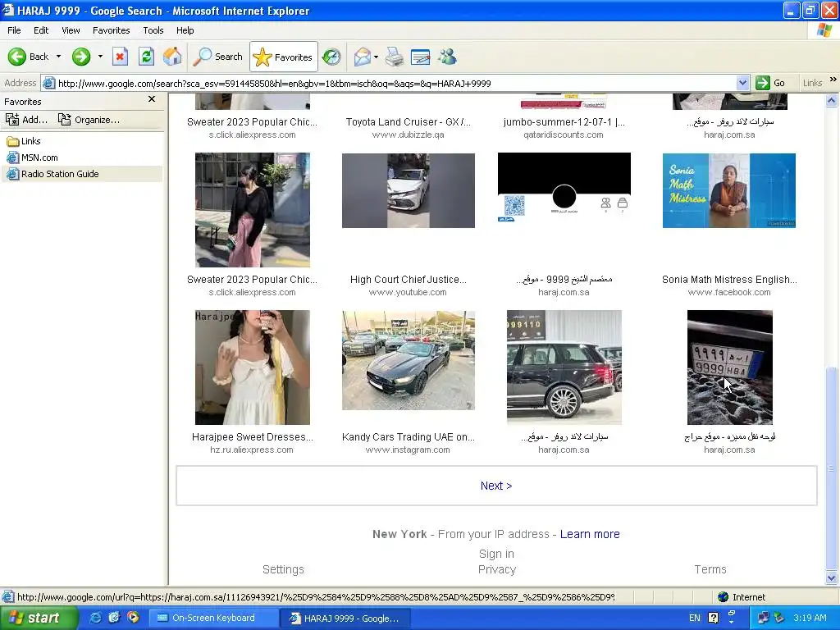Close the Favorites side panel
The height and width of the screenshot is (630, 840).
pos(152,99)
